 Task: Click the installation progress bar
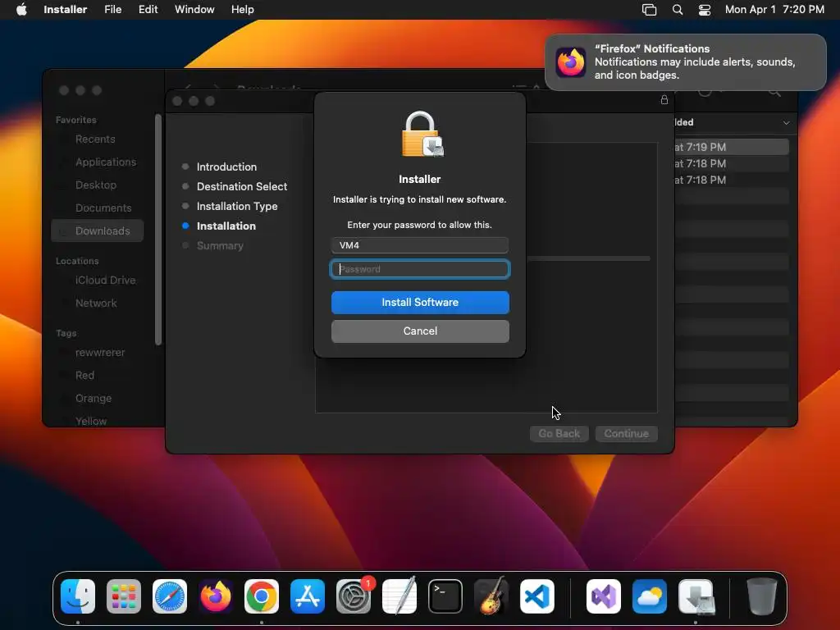point(588,258)
